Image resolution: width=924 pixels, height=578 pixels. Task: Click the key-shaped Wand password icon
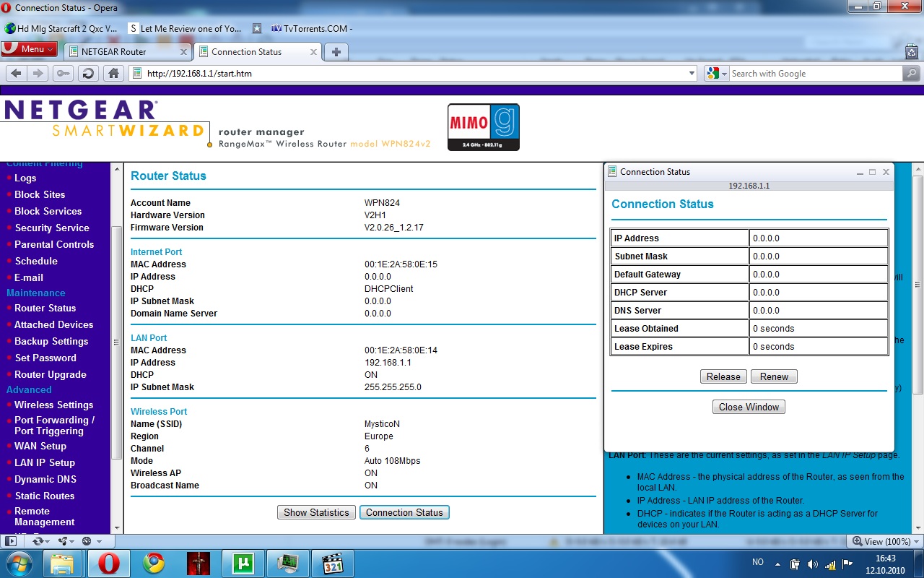64,73
